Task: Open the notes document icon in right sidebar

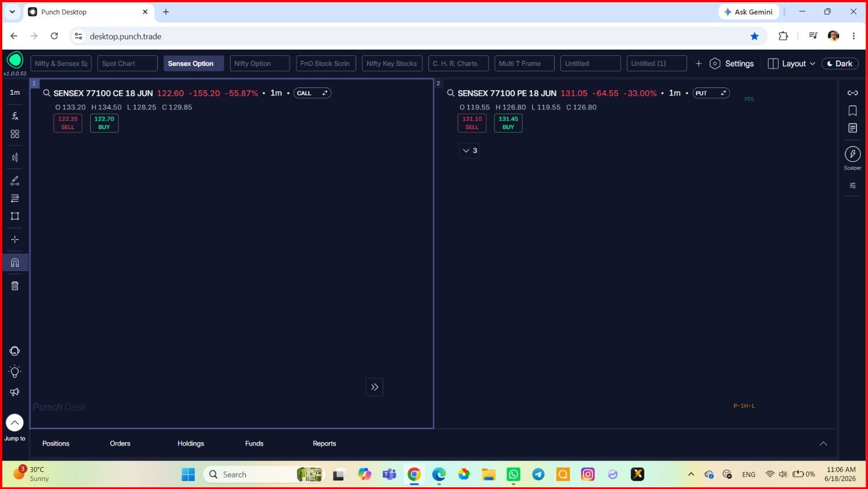Action: 853,128
